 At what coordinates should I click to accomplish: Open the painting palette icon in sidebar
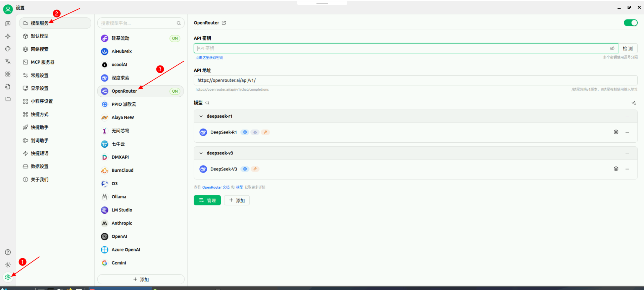8,49
